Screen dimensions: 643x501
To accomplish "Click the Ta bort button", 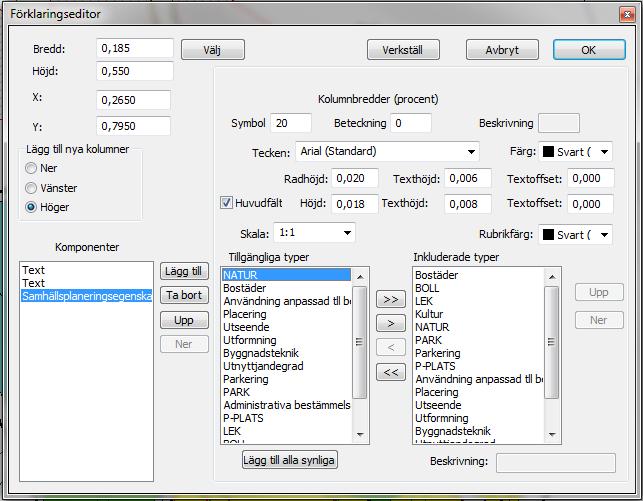I will [x=184, y=295].
